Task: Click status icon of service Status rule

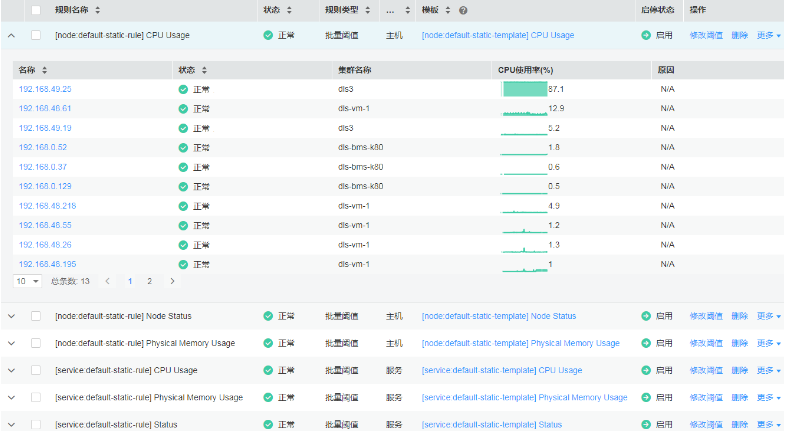Action: [x=268, y=424]
